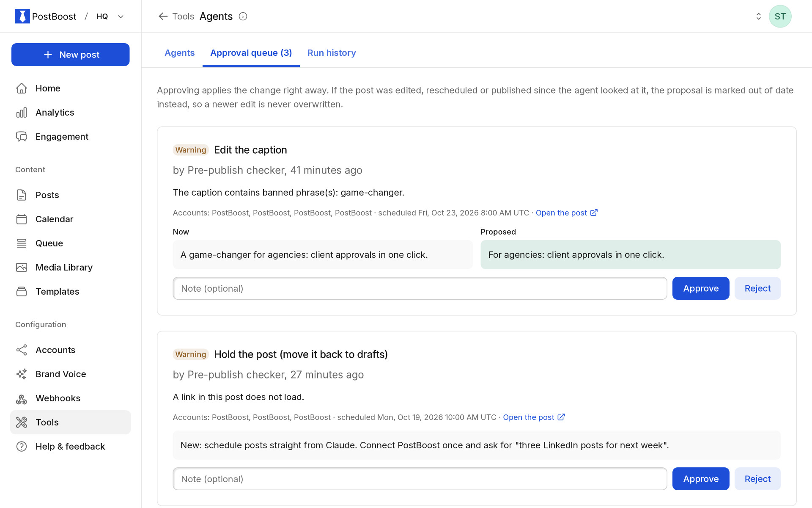The image size is (812, 508).
Task: Reject the Edit the caption proposal
Action: [x=757, y=288]
